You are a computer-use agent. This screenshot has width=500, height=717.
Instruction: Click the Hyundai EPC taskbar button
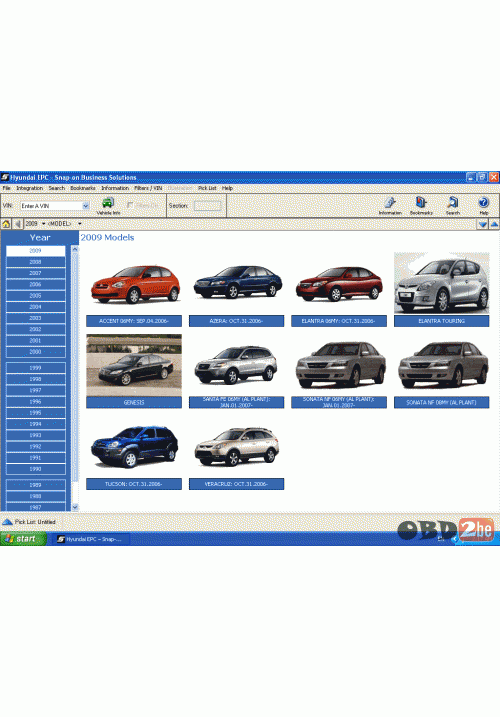91,539
